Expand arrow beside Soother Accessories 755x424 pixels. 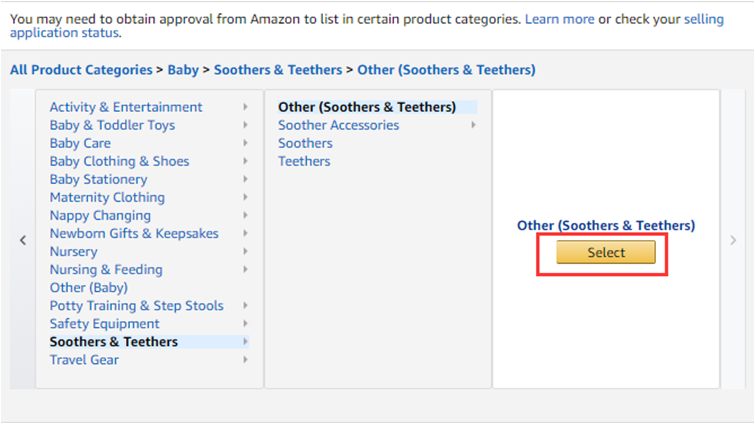tap(473, 125)
